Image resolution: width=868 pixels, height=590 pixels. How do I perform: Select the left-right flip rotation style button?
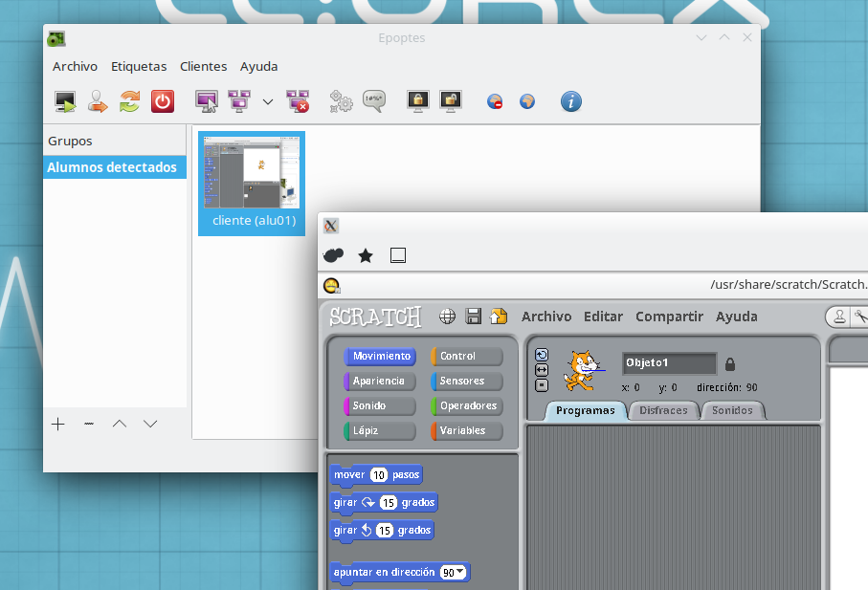click(542, 370)
